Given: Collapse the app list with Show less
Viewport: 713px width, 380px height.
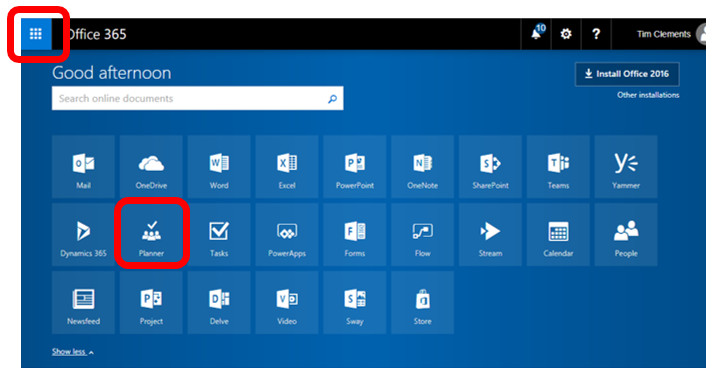Looking at the screenshot, I should pyautogui.click(x=73, y=351).
